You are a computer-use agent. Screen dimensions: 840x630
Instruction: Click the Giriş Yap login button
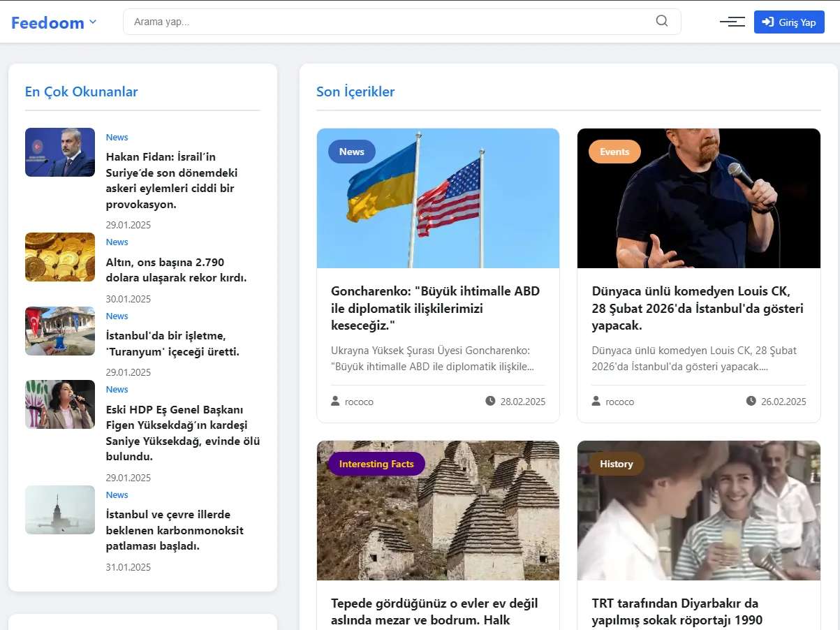(789, 22)
